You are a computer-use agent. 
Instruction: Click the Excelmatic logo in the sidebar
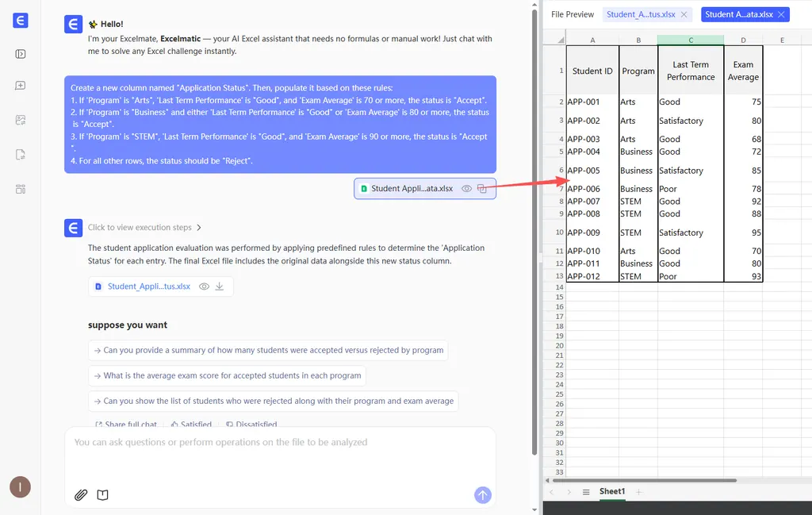(x=21, y=21)
